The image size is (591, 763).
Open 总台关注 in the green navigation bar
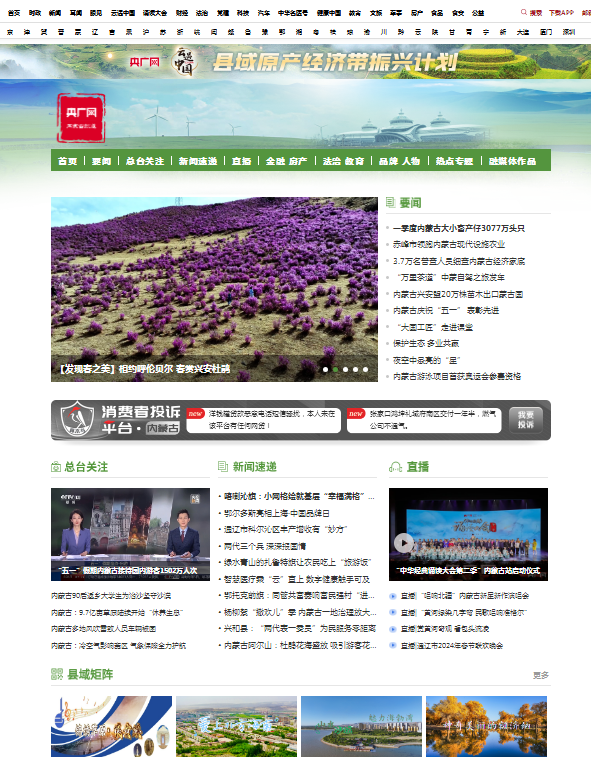(x=145, y=161)
